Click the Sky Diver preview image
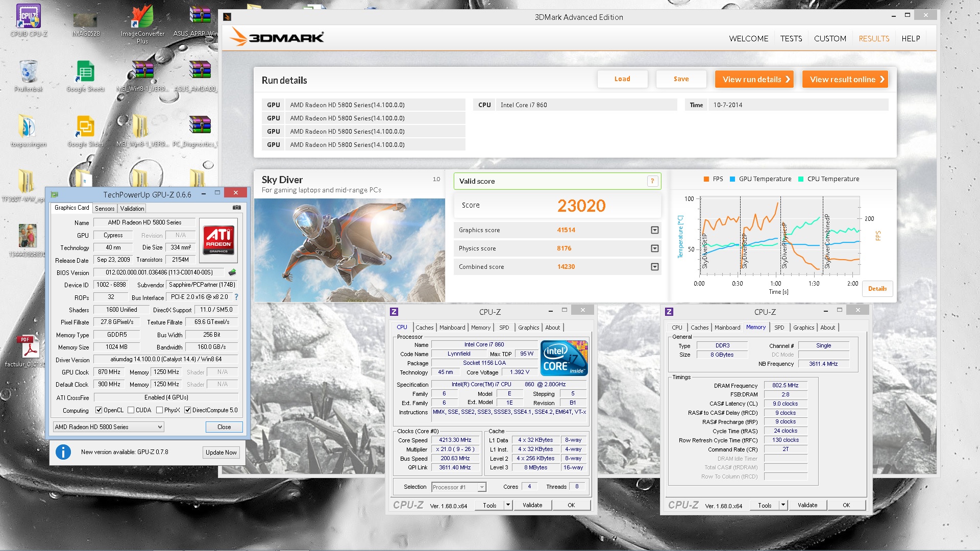The width and height of the screenshot is (980, 551). 350,250
